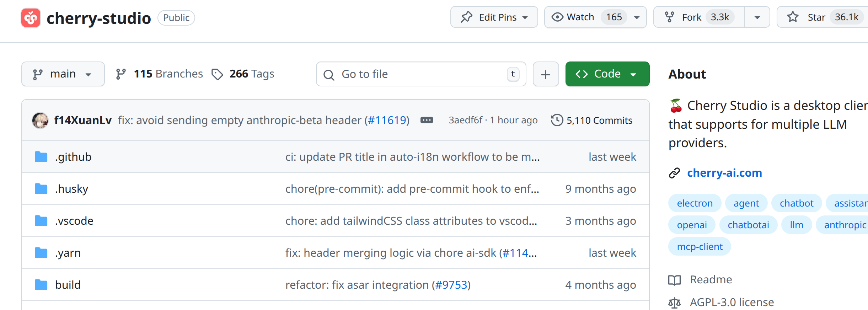The image size is (868, 310).
Task: Open commit history via clock icon
Action: 557,120
